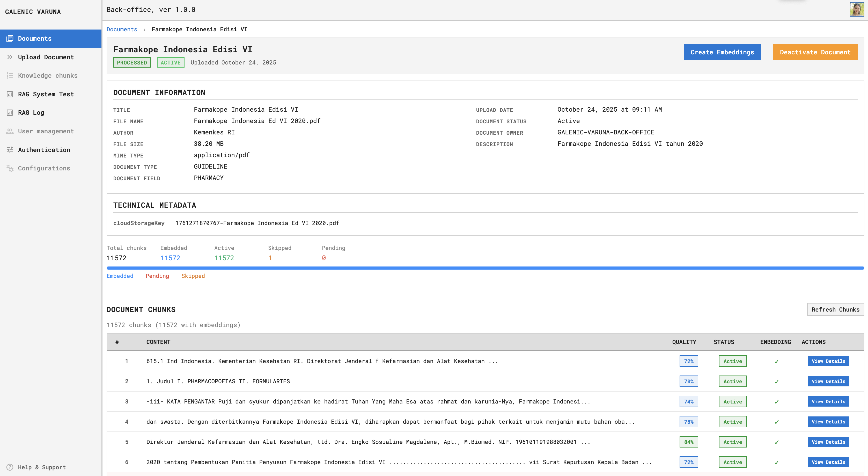Click the Documents sidebar icon
Screen dimensions: 868x476
tap(10, 38)
